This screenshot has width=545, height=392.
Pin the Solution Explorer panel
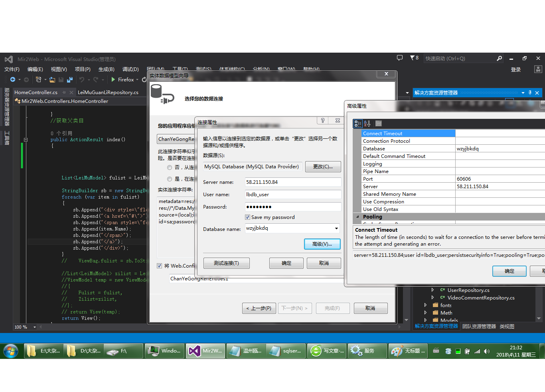coord(530,93)
